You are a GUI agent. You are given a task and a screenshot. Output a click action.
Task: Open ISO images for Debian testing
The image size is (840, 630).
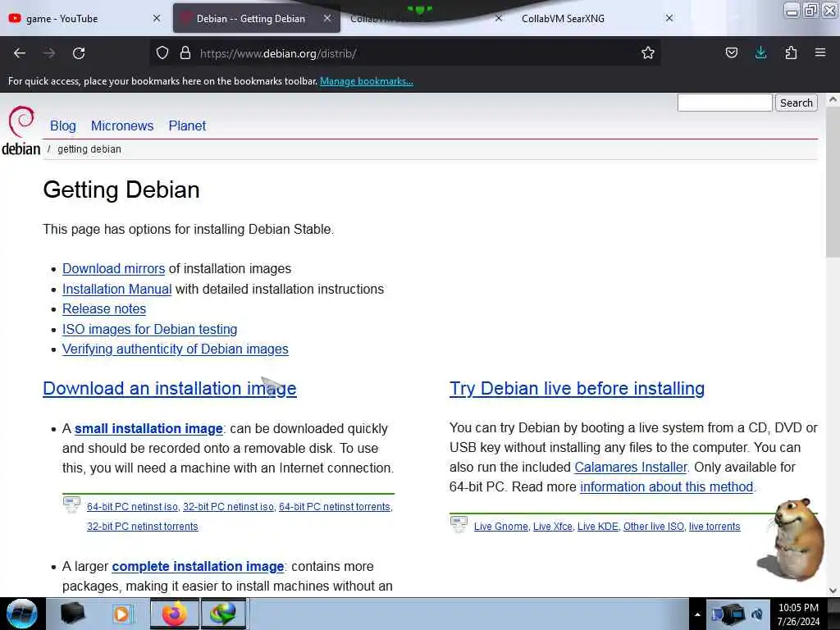point(149,329)
